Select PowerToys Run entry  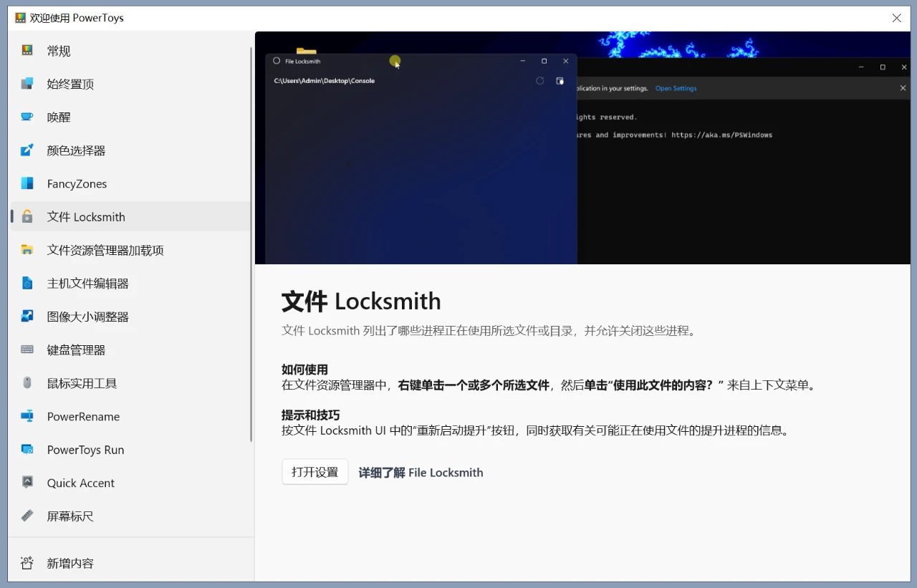point(130,449)
